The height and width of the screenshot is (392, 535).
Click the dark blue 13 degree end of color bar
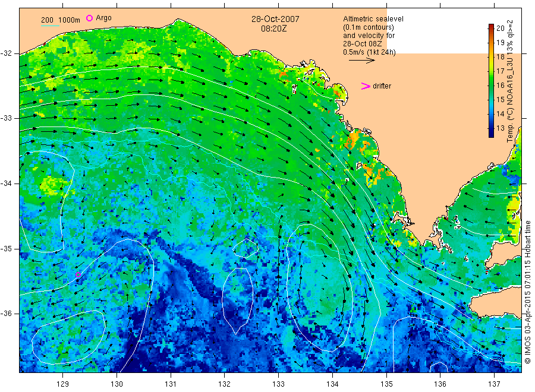[x=491, y=134]
